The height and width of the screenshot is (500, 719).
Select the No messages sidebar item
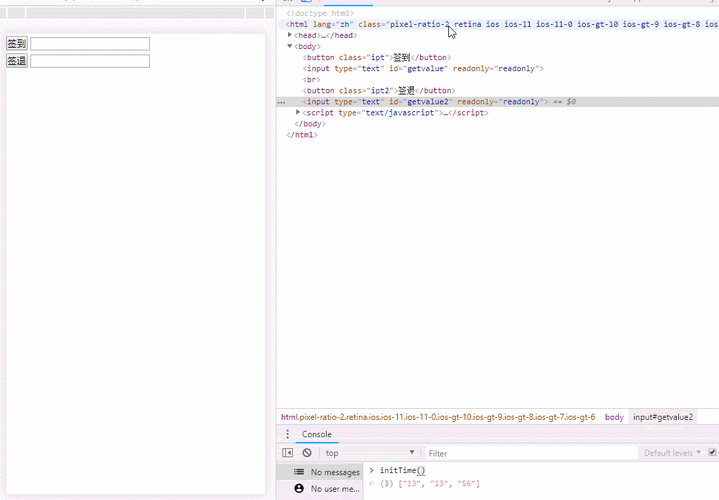[x=334, y=472]
